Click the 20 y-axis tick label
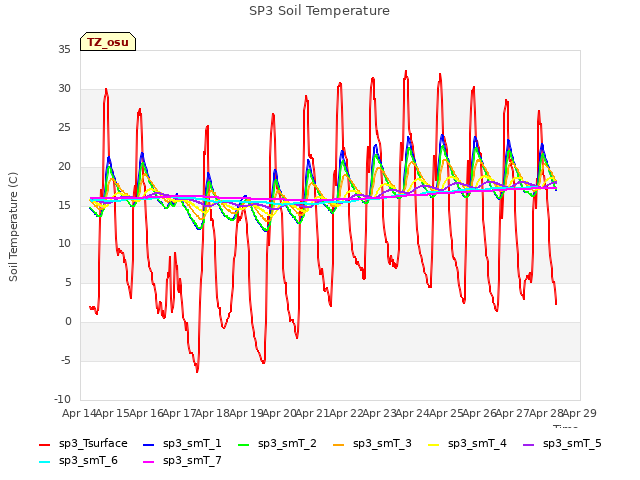The image size is (640, 480). click(x=64, y=167)
